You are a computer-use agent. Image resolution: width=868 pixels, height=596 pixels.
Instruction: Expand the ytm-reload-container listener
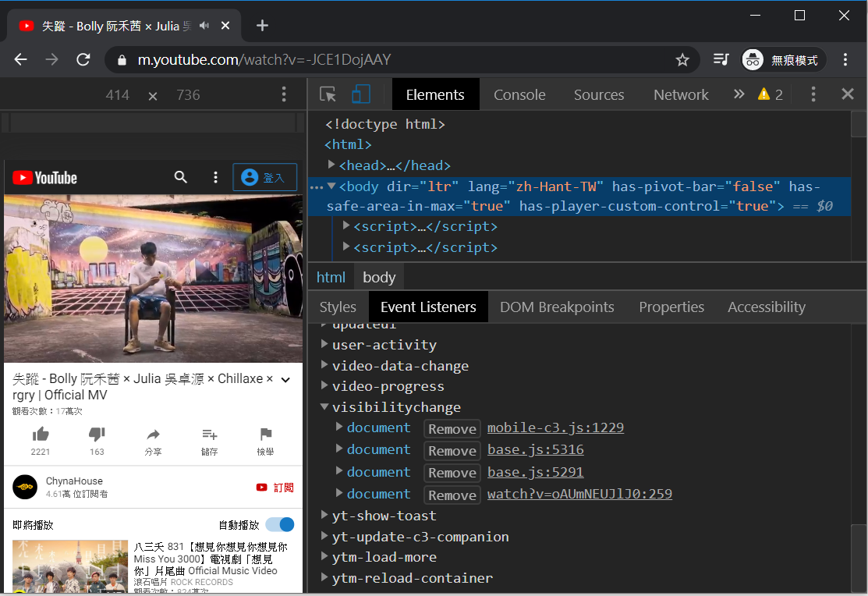(324, 577)
